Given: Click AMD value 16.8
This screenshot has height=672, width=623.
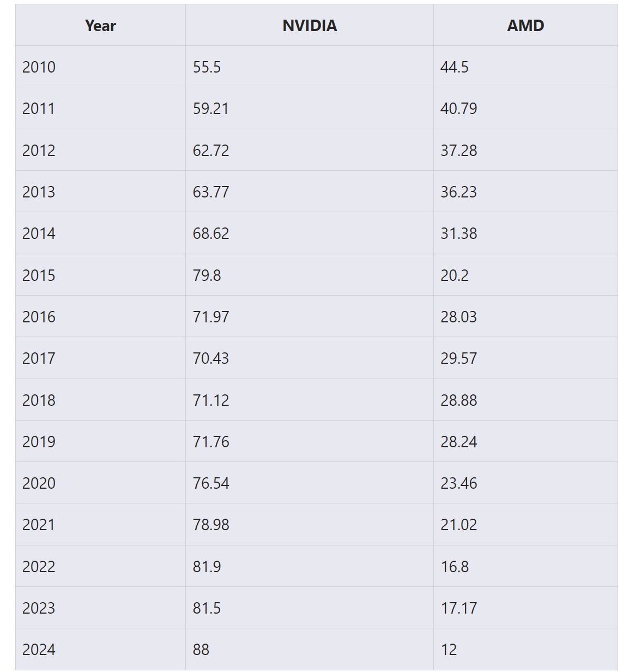Looking at the screenshot, I should click(455, 567).
